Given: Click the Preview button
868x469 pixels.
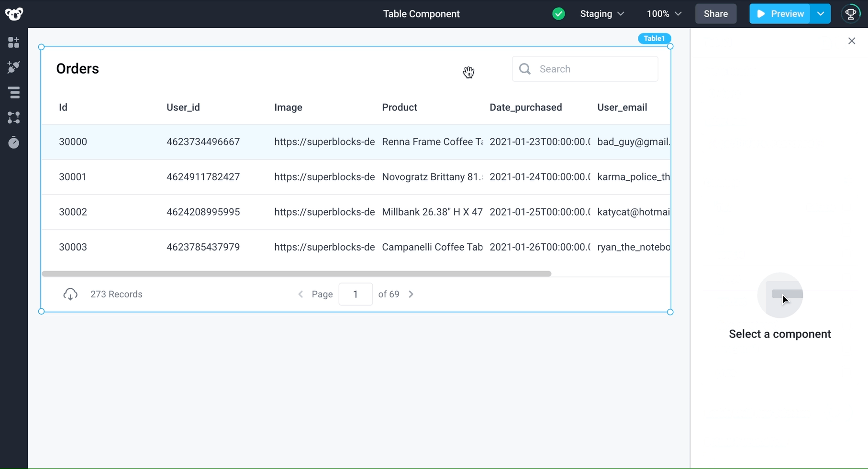Looking at the screenshot, I should [780, 14].
